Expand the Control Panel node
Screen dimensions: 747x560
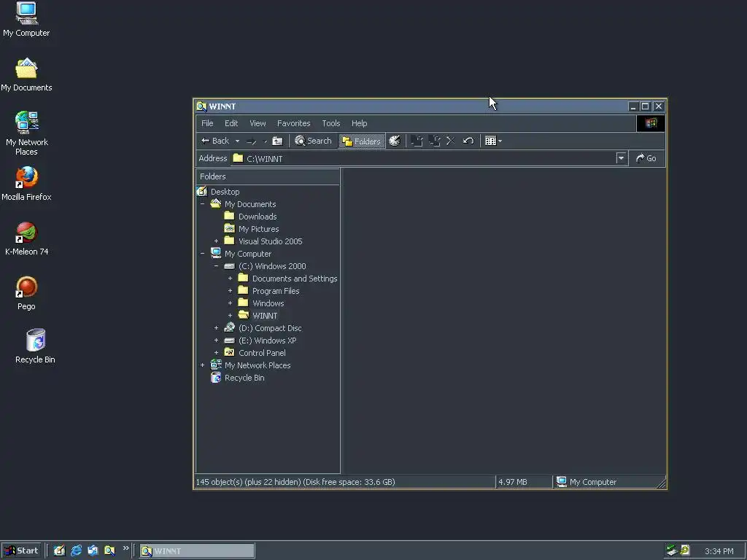pos(216,353)
